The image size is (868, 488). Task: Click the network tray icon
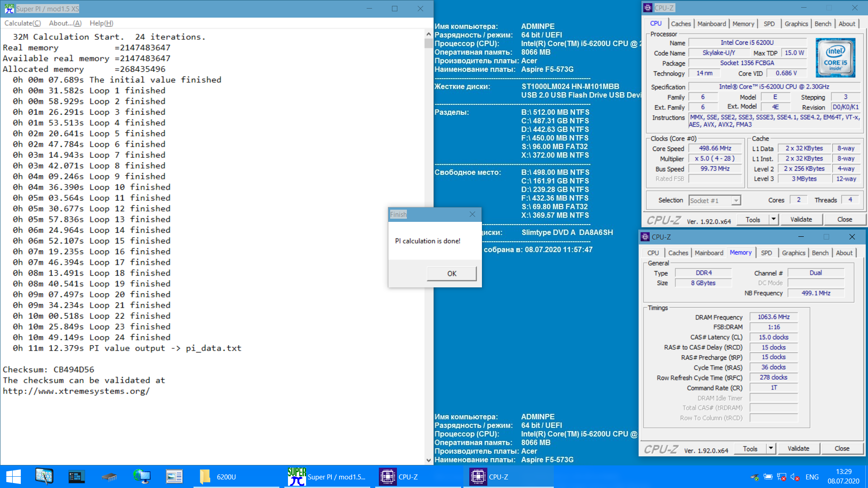pyautogui.click(x=781, y=477)
